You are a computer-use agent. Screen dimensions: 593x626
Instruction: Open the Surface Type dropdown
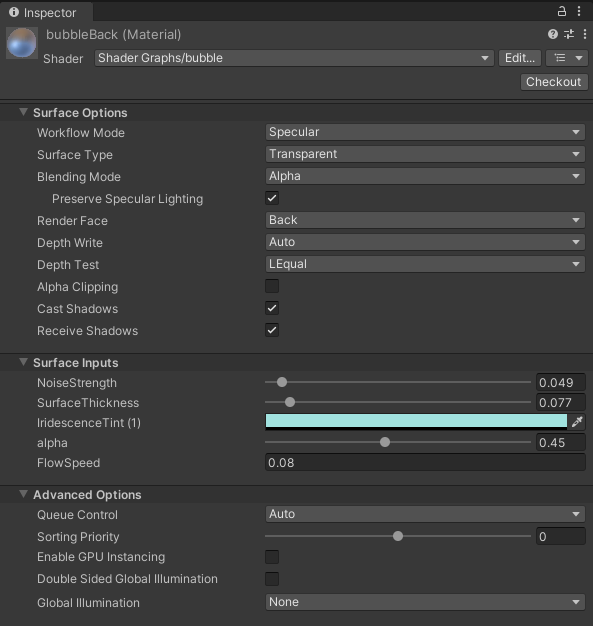click(425, 154)
